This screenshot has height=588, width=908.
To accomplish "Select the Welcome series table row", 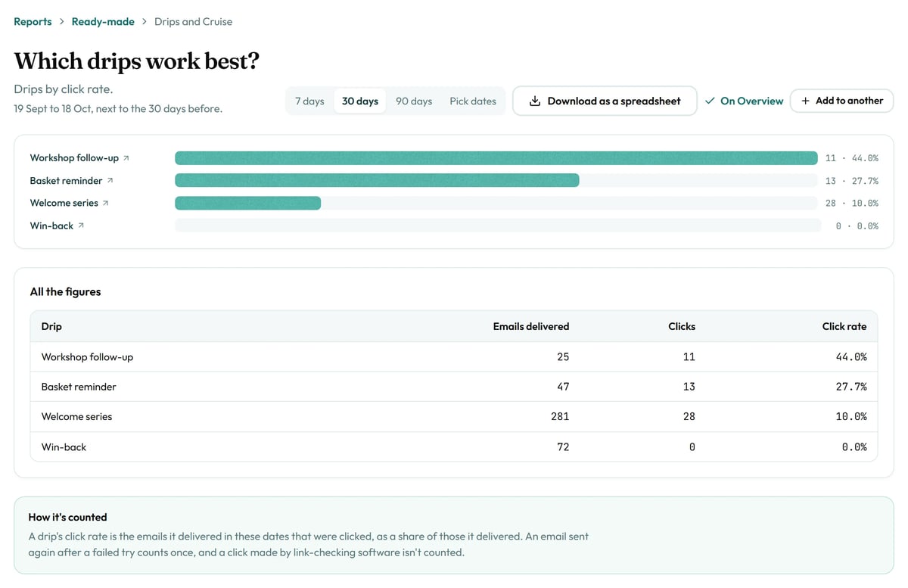I will pos(454,416).
